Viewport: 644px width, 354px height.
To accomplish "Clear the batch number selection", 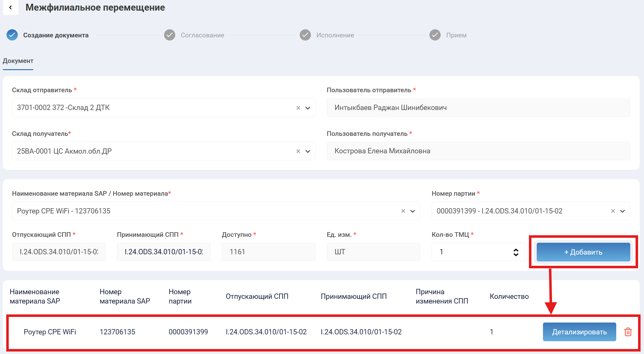I will tap(613, 211).
